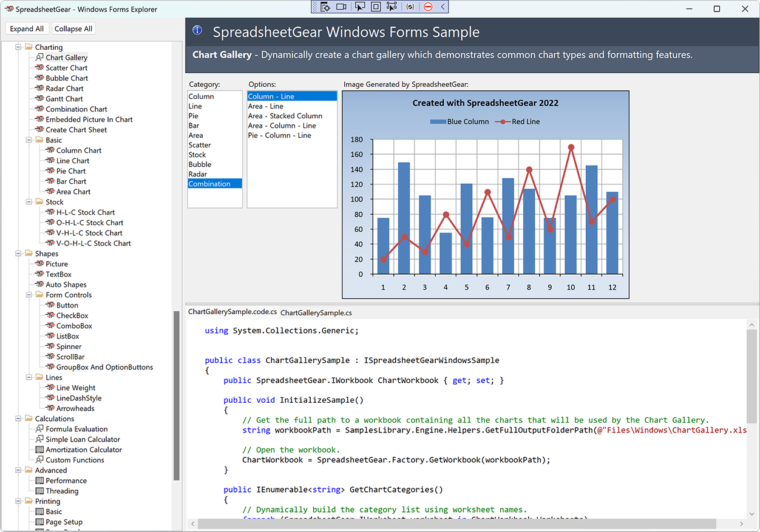Choose Area - Stacked Column option
The image size is (760, 532).
pyautogui.click(x=285, y=116)
